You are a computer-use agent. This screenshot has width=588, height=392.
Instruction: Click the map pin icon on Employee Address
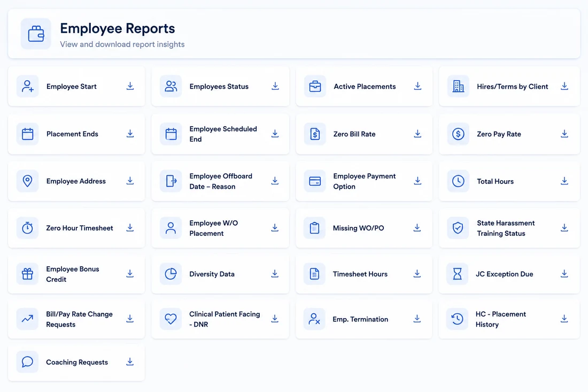[x=27, y=181]
